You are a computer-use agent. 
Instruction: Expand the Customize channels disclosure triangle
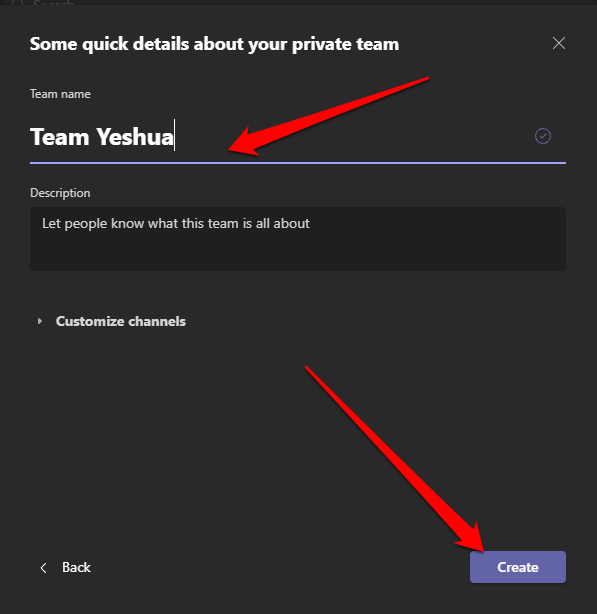40,321
